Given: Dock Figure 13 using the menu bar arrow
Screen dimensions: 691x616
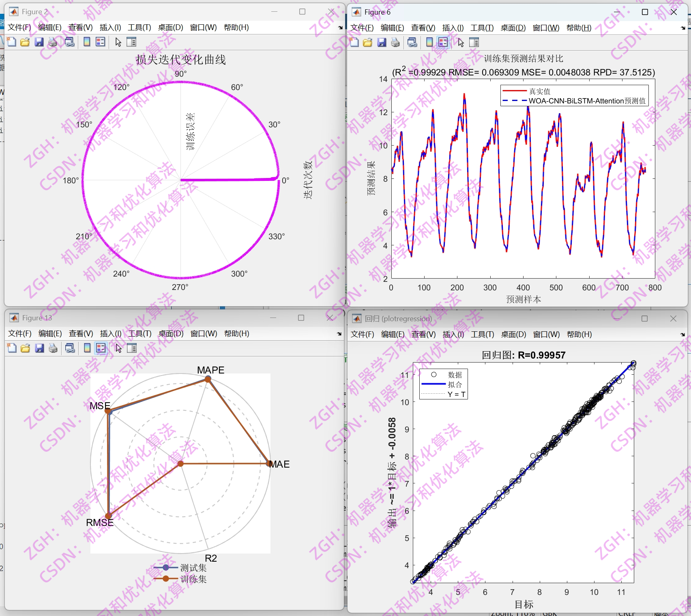Looking at the screenshot, I should [x=339, y=334].
